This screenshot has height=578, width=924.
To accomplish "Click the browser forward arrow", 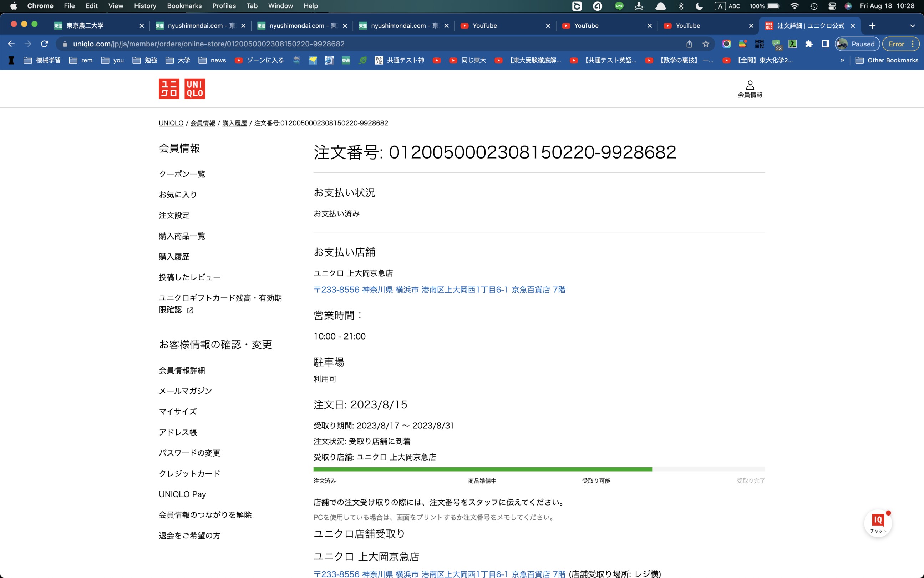I will (28, 44).
